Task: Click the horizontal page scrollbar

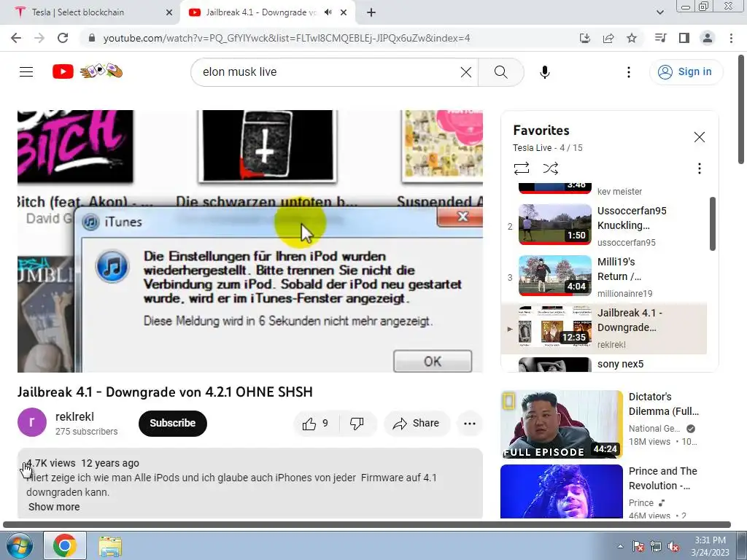Action: coord(366,525)
